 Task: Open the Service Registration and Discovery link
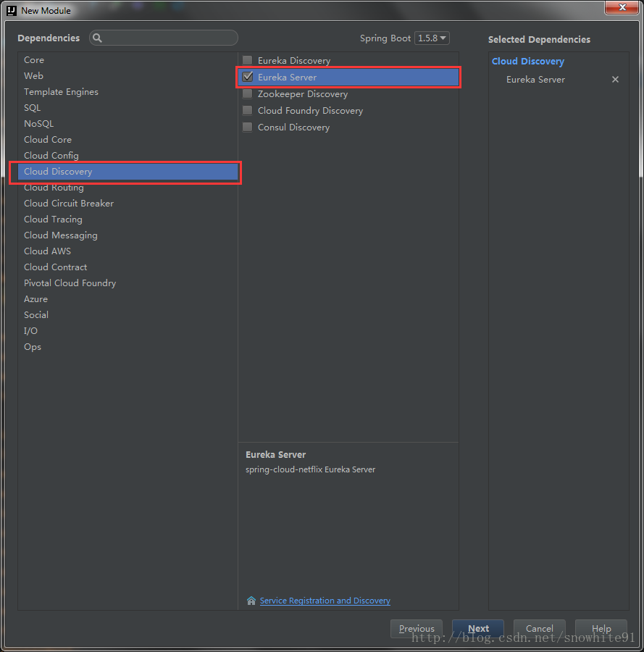[325, 601]
